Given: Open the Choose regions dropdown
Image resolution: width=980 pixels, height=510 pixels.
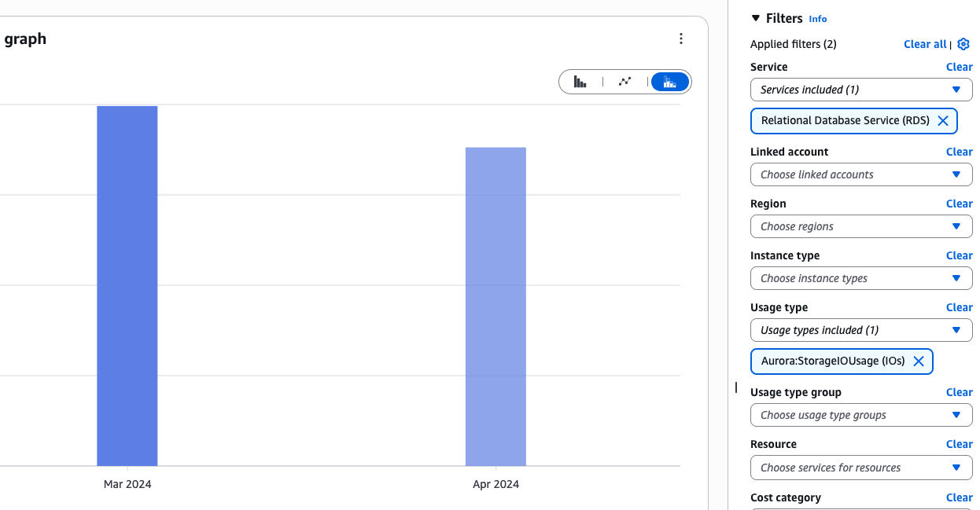Looking at the screenshot, I should click(861, 226).
